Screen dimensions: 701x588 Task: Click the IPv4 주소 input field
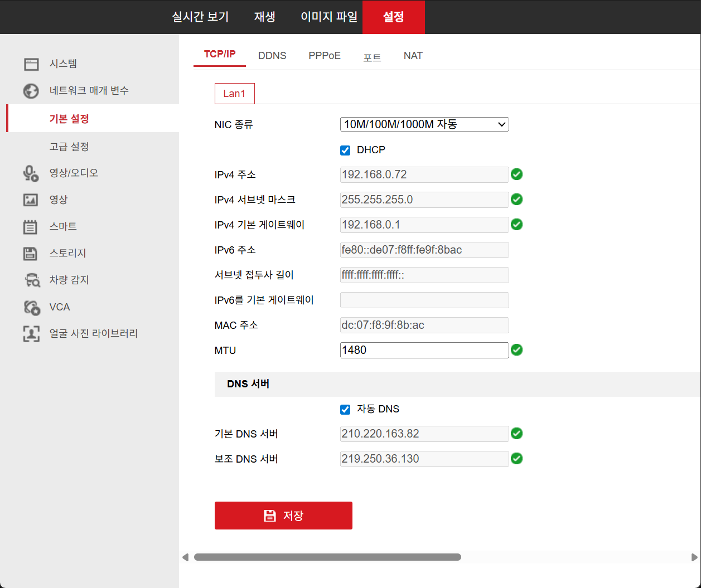[424, 174]
